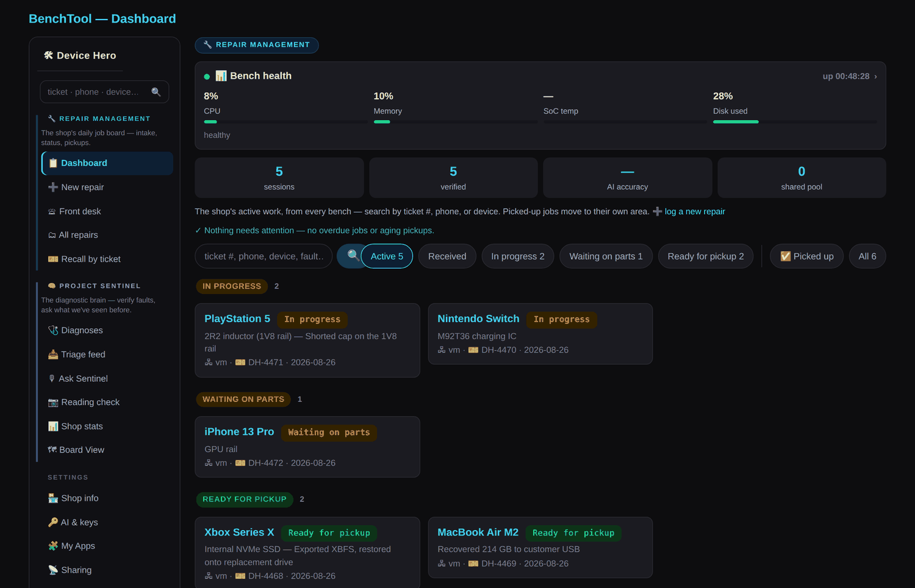Click the Disk used progress bar
915x588 pixels.
pyautogui.click(x=795, y=121)
